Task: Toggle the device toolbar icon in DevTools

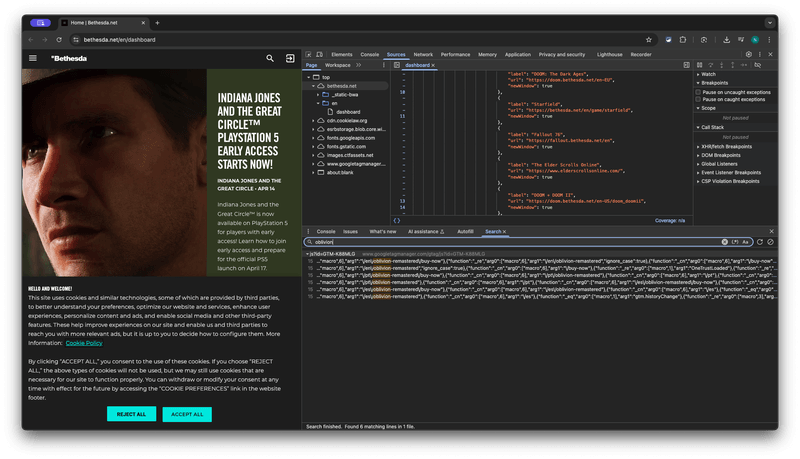Action: 322,54
